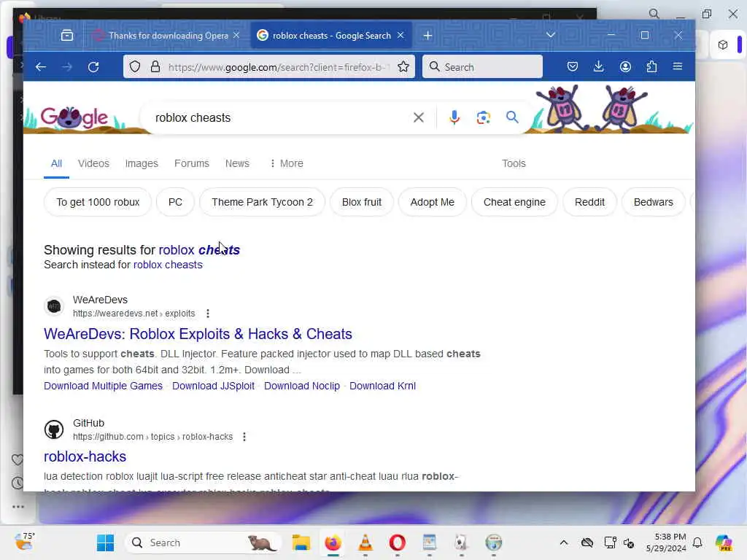Select the Bedwars suggestion chip

click(x=653, y=202)
